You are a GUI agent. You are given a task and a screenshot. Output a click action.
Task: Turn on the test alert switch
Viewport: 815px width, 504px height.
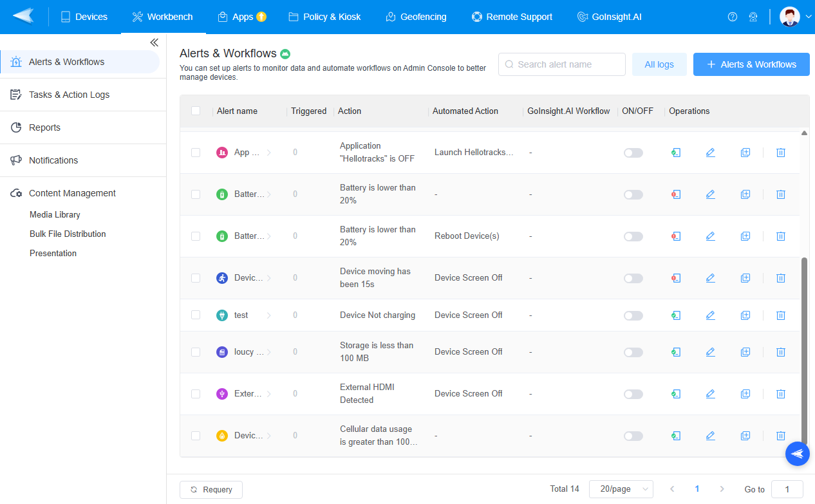click(633, 315)
